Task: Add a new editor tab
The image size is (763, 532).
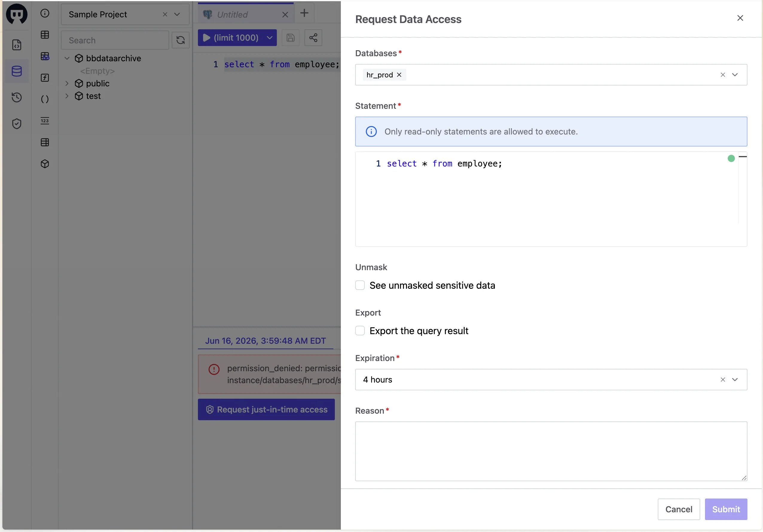Action: click(x=304, y=13)
